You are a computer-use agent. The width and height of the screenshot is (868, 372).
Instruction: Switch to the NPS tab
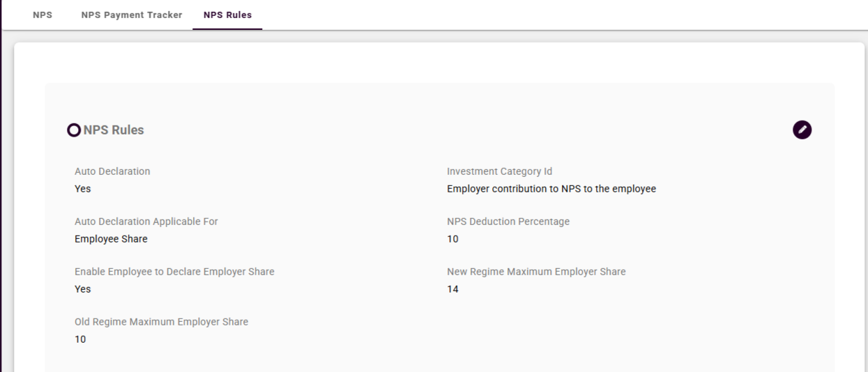(43, 15)
